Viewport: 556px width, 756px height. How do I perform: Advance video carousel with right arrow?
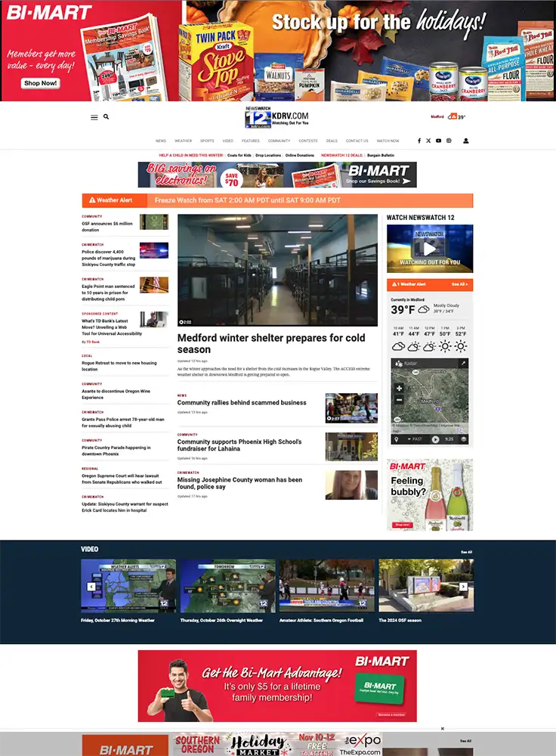coord(463,587)
